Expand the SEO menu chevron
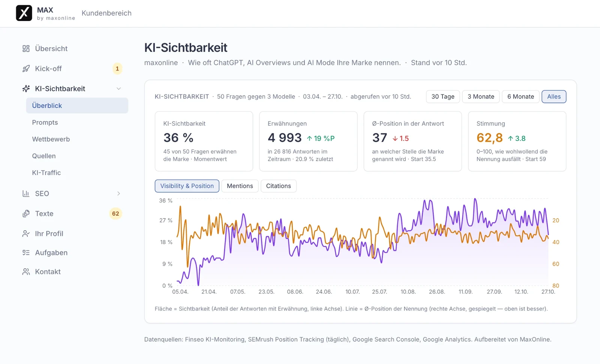 point(118,193)
